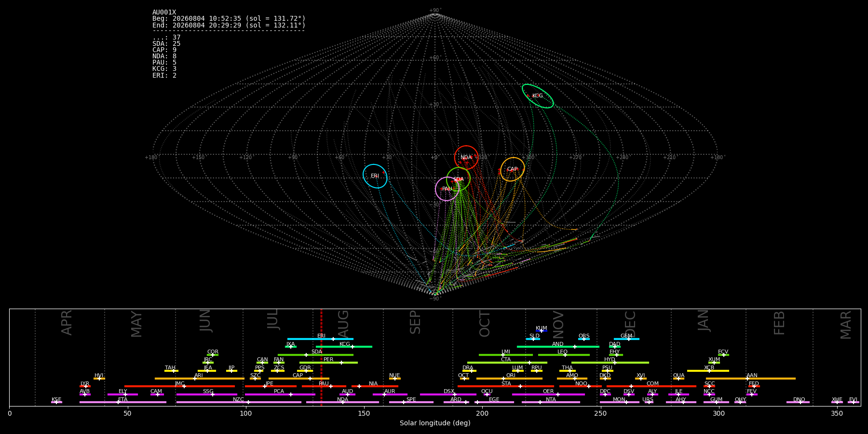Screen dimensions: 868x434
Task: Click the PER shower bar in timeline
Action: coord(328,363)
